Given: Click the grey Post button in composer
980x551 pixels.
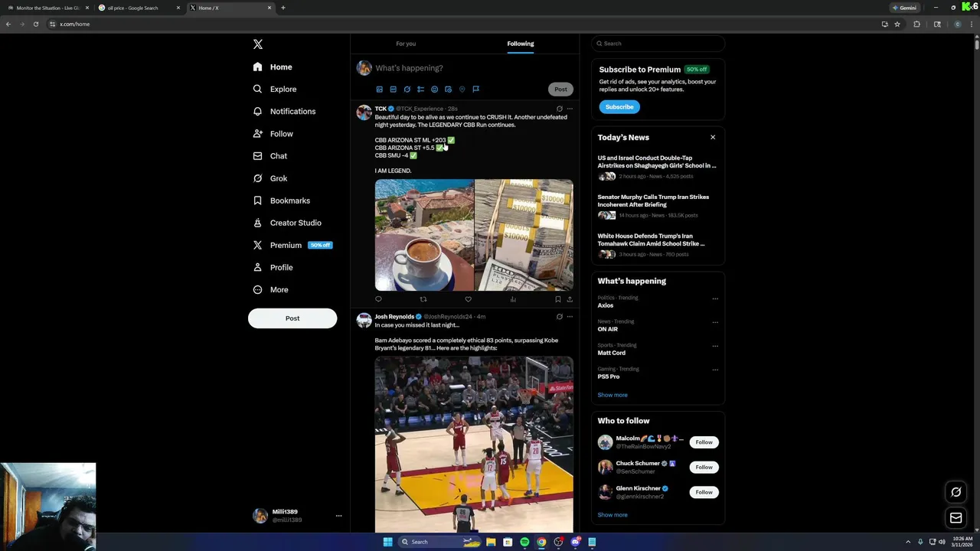Looking at the screenshot, I should [560, 89].
